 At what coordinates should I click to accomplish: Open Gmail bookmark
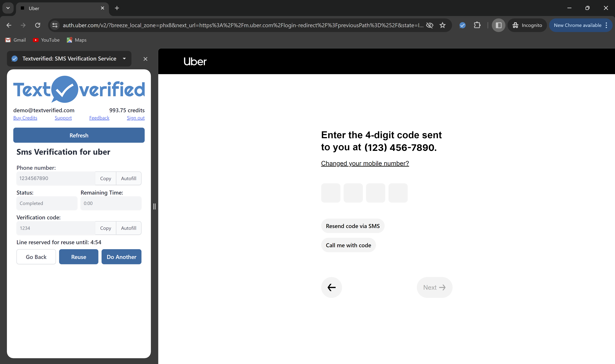click(15, 40)
